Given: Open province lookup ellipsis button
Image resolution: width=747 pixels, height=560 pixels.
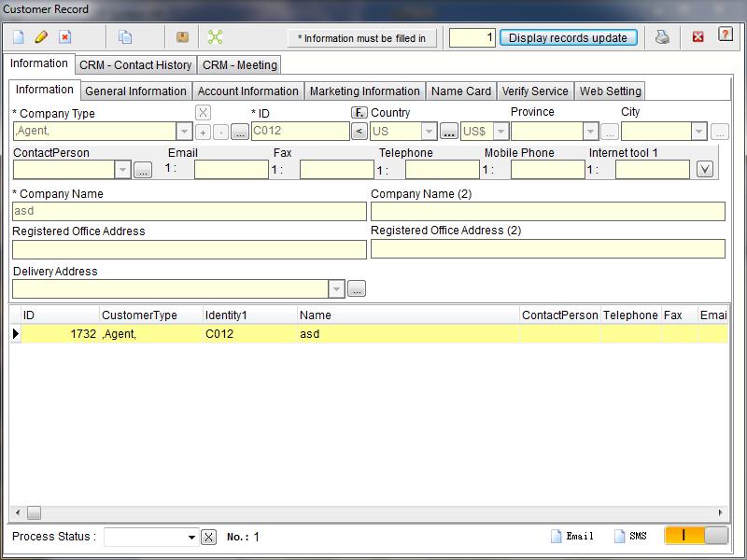Looking at the screenshot, I should click(x=610, y=132).
